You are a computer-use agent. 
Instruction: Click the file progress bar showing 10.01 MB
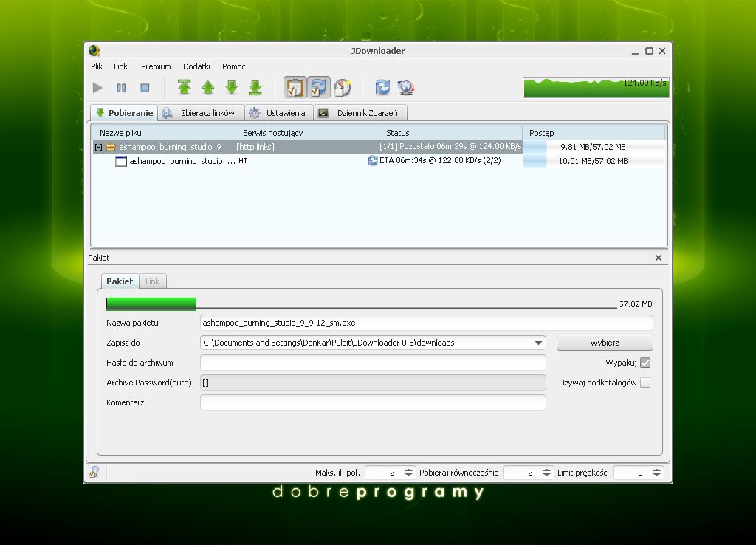[x=594, y=160]
